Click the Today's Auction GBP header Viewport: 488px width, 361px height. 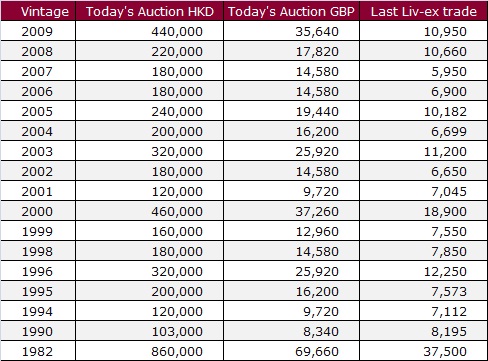(x=291, y=12)
